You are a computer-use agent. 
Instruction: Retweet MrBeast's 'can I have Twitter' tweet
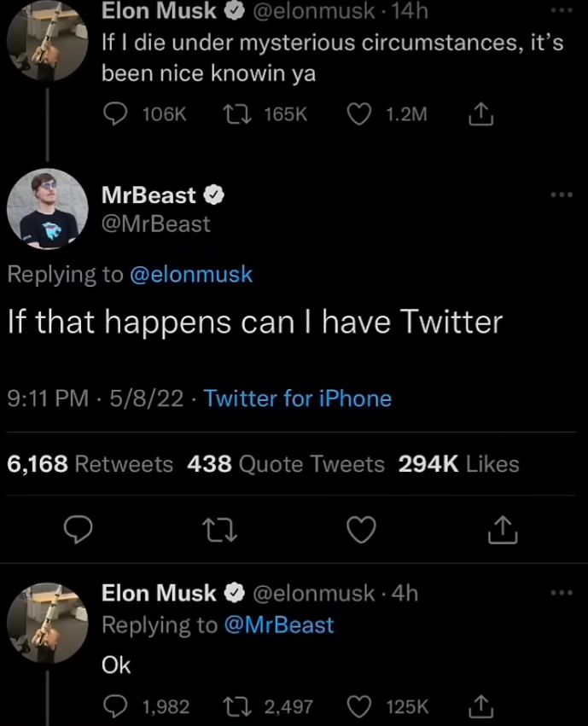click(219, 530)
